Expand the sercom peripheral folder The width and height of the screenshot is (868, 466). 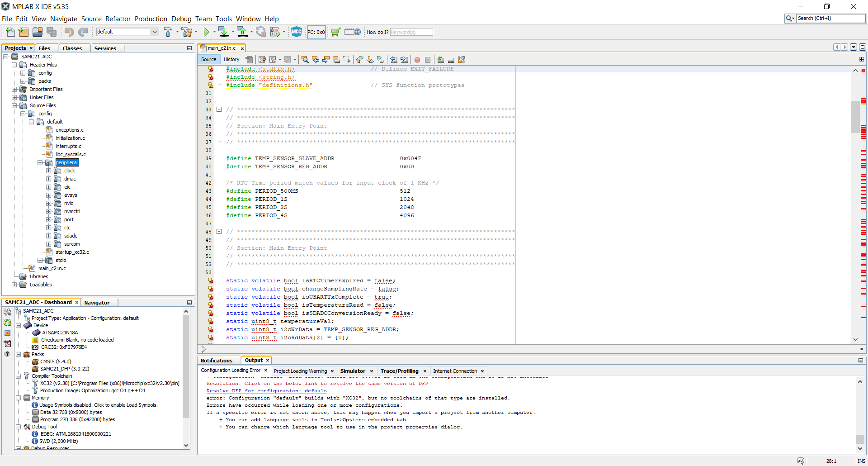click(49, 244)
